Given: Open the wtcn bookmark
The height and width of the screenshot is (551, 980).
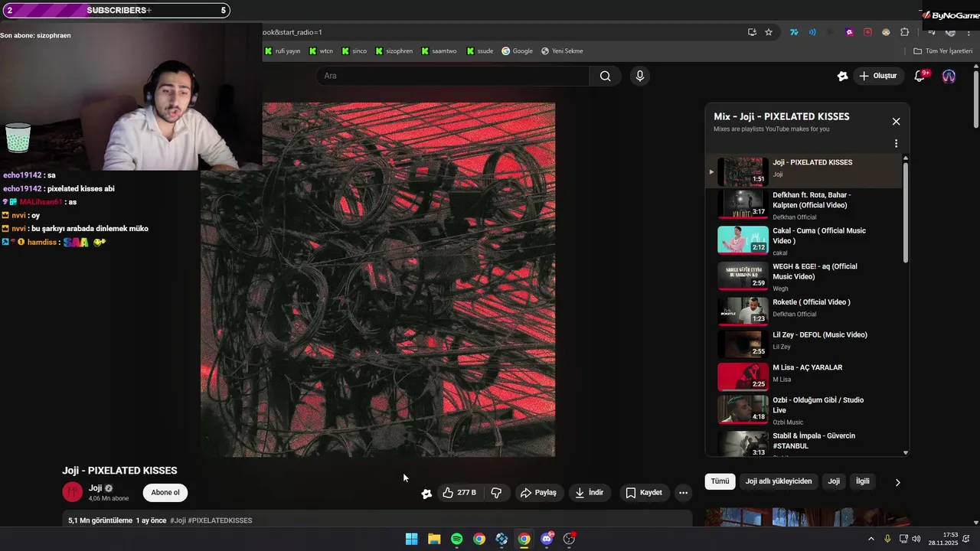Looking at the screenshot, I should tap(322, 51).
